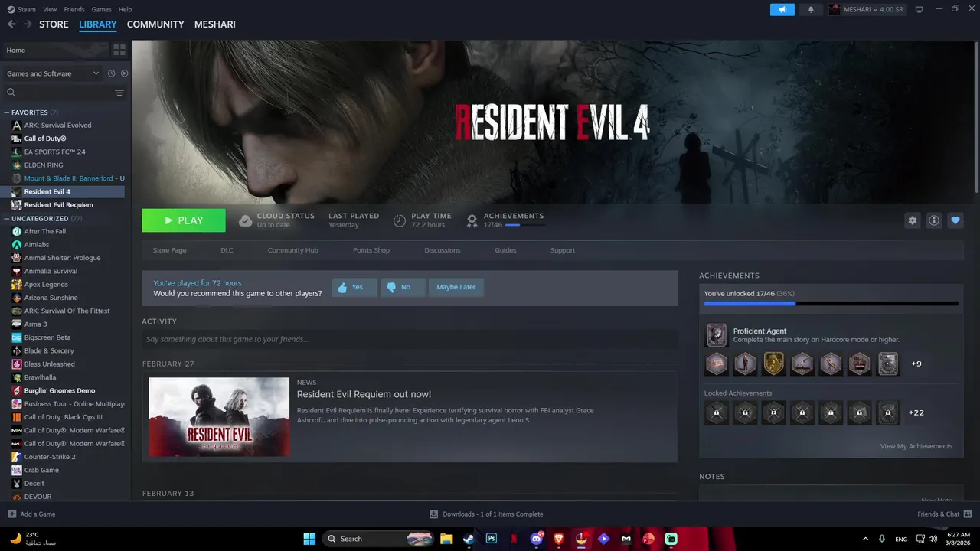
Task: Open the Games menu
Action: 101,9
